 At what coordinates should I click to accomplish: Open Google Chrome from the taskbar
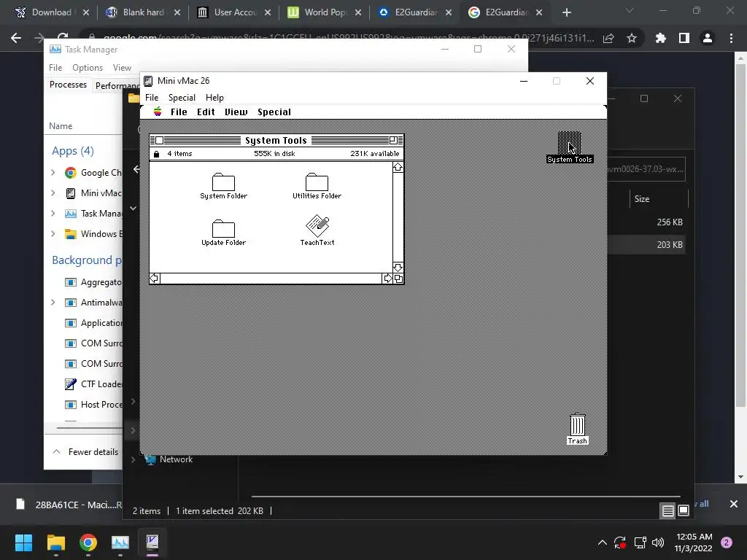[88, 542]
